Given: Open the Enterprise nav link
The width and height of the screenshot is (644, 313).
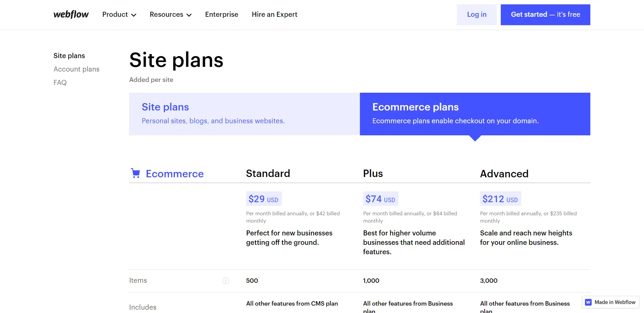Looking at the screenshot, I should click(x=222, y=14).
